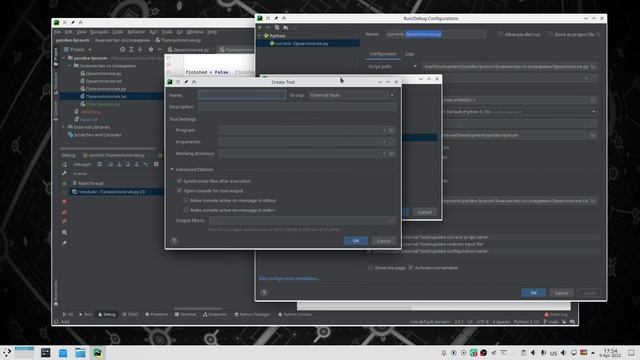640x360 pixels.
Task: Save configuration to folder icon
Action: tap(285, 27)
